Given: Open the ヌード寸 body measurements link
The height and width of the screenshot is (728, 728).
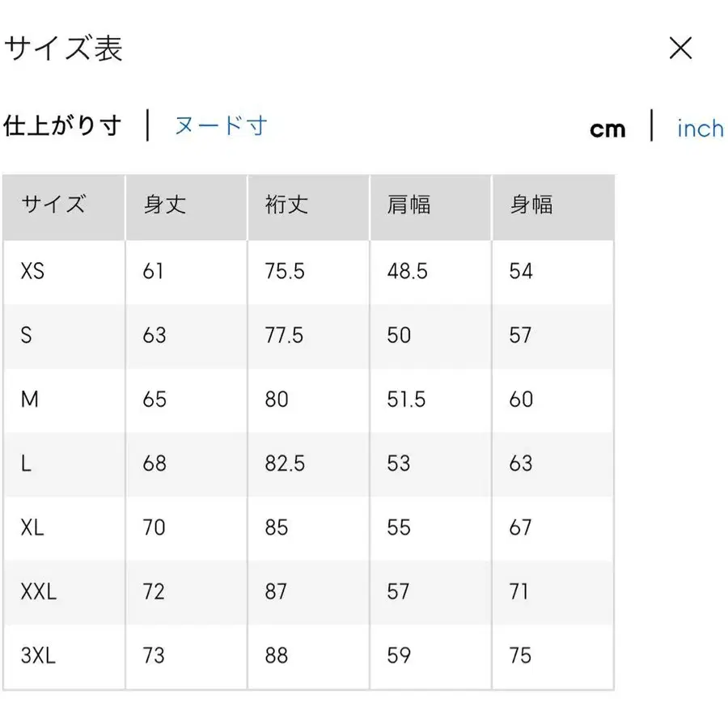Looking at the screenshot, I should pos(219,126).
